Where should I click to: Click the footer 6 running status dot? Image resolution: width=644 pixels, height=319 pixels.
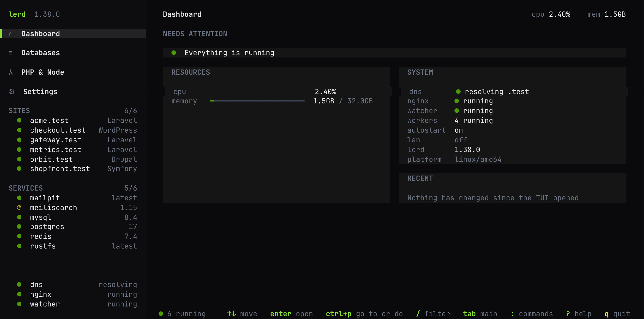(x=161, y=313)
